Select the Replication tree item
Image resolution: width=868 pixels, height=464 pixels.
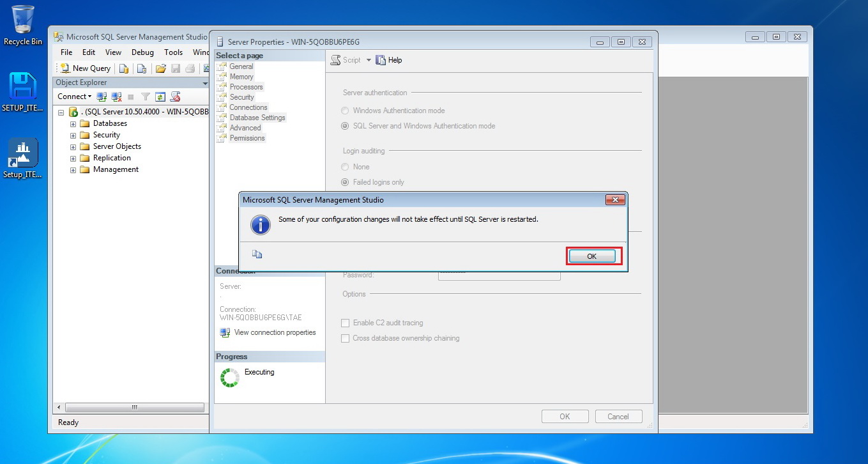(112, 158)
